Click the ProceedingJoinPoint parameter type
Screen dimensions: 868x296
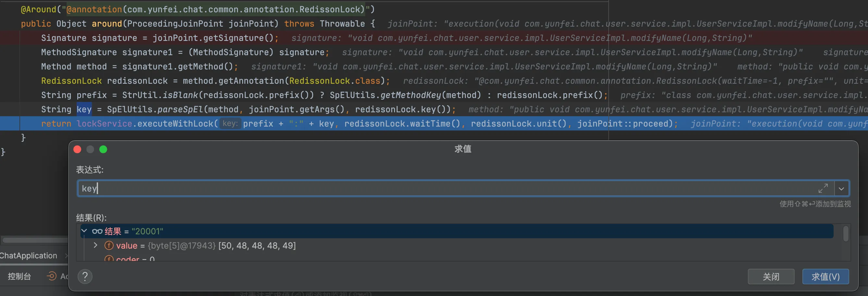click(x=175, y=24)
